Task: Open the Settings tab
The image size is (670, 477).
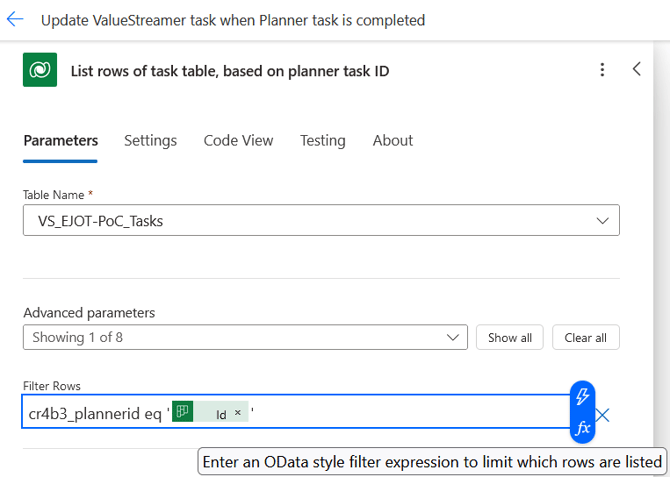Action: 150,141
